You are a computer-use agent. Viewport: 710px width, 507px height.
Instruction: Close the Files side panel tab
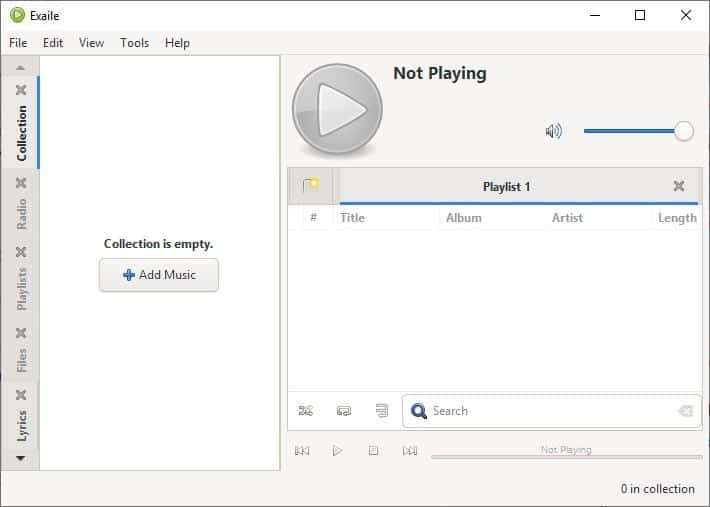click(x=21, y=333)
